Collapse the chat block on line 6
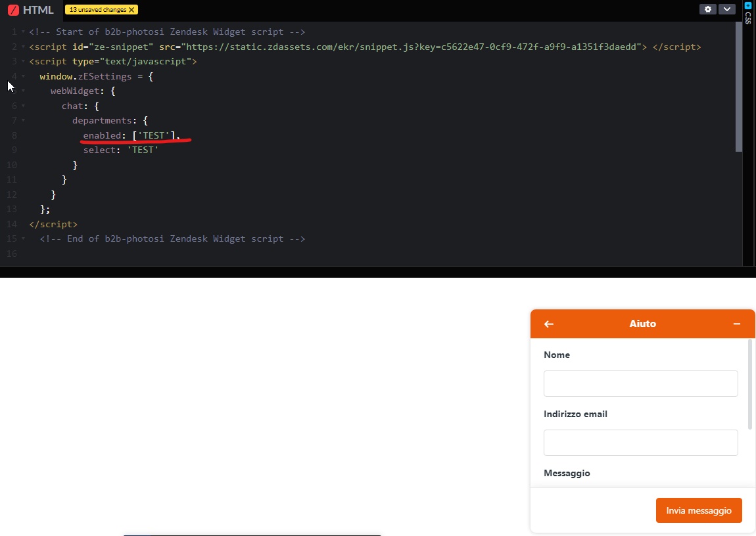The height and width of the screenshot is (536, 756). click(23, 106)
